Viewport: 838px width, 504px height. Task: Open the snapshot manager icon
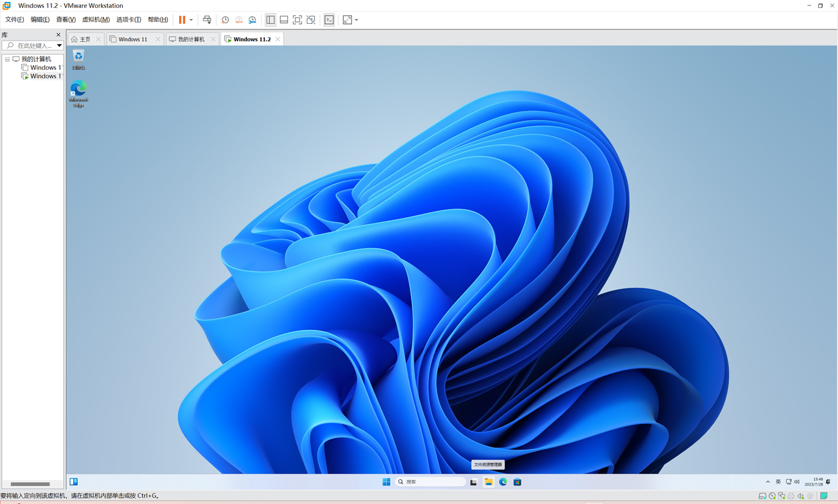coord(252,20)
